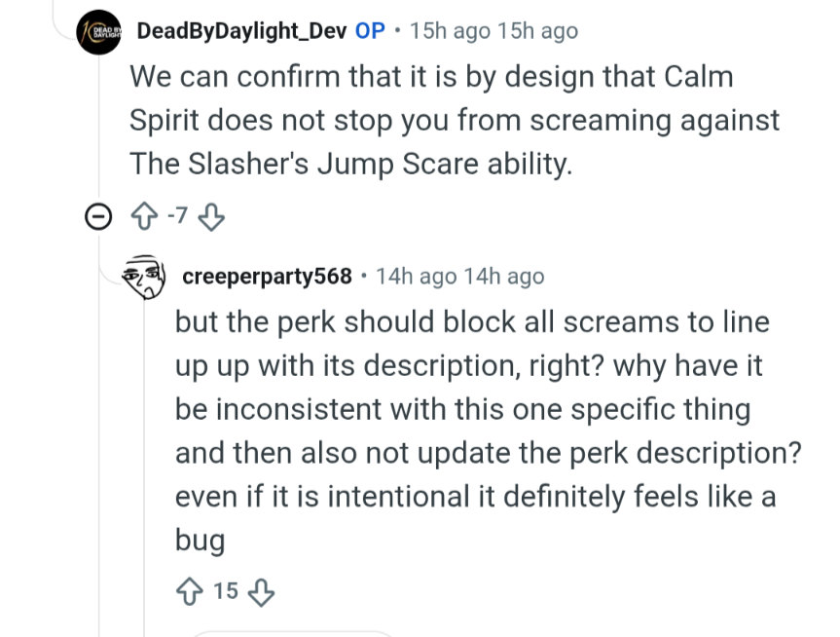Downvote creeperparty568's reply
Image resolution: width=840 pixels, height=637 pixels.
(261, 591)
